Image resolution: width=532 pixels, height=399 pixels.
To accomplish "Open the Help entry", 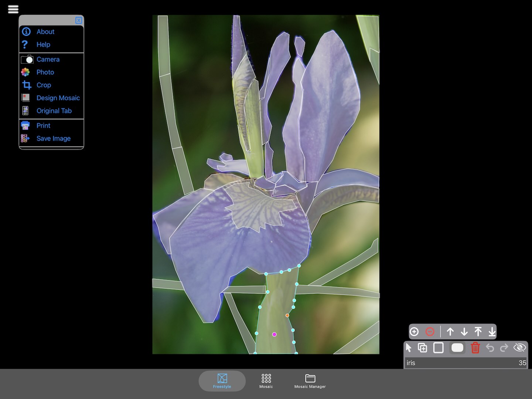I will (x=51, y=45).
